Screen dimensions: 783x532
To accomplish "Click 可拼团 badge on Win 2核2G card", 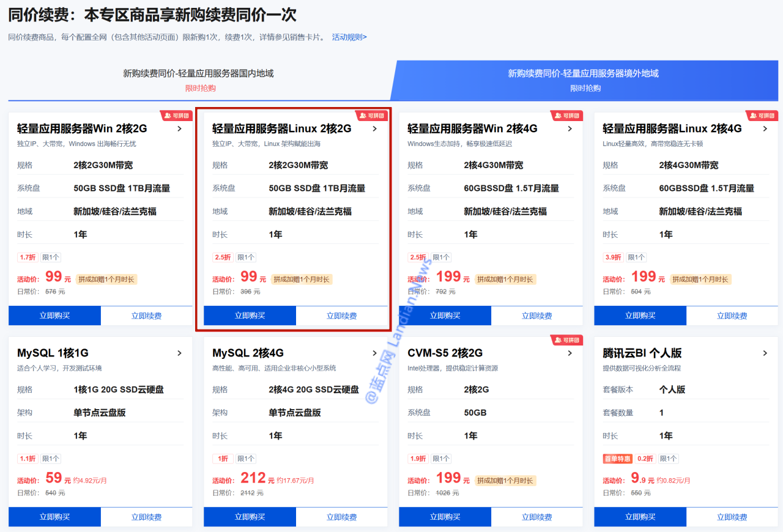I will pos(176,116).
